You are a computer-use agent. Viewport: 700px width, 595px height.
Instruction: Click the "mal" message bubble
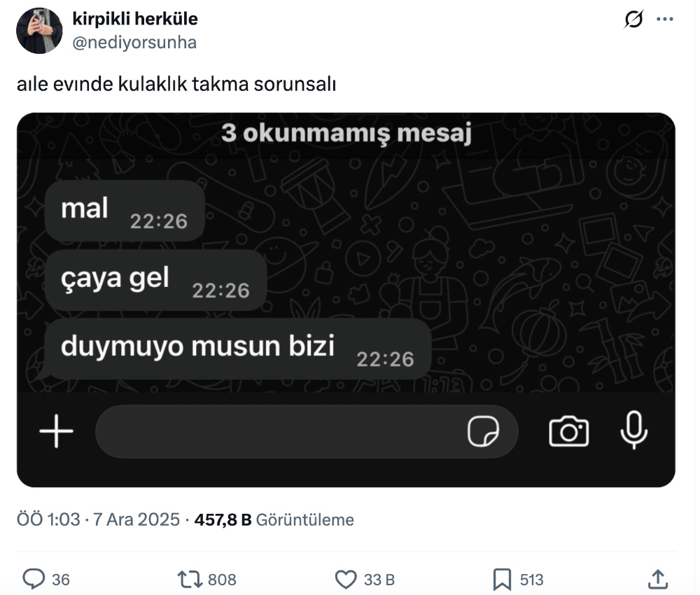click(x=125, y=211)
